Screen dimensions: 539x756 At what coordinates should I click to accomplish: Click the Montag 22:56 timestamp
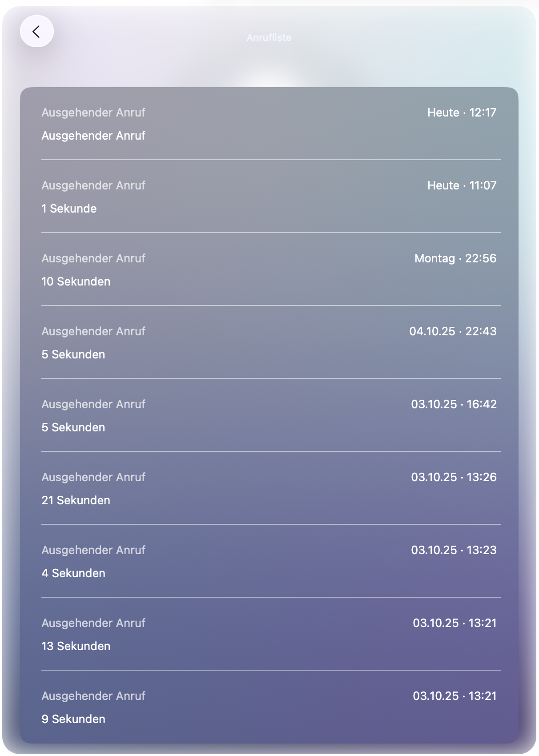(x=455, y=258)
